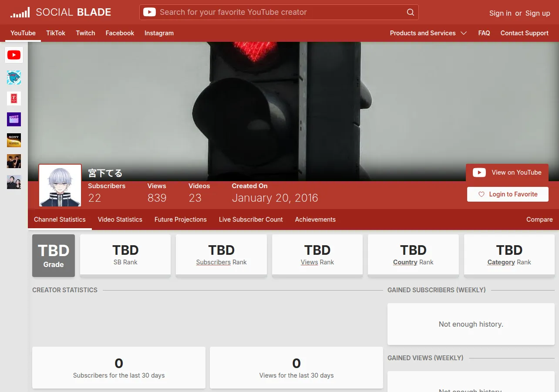Click the View on YouTube button
Screen dimensions: 559x392
coord(507,172)
